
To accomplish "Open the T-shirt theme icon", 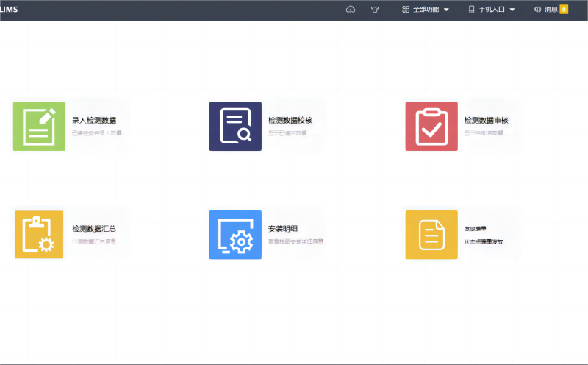I will point(375,10).
